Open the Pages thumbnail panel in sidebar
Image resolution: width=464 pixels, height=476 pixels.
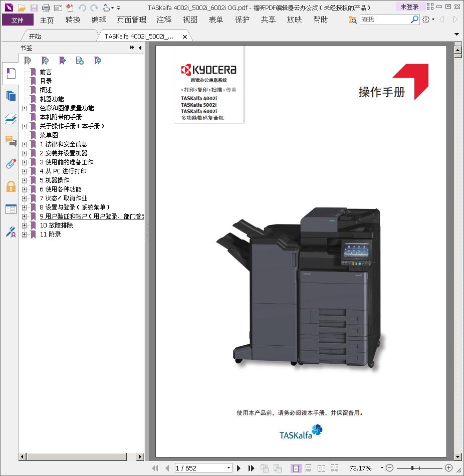11,96
